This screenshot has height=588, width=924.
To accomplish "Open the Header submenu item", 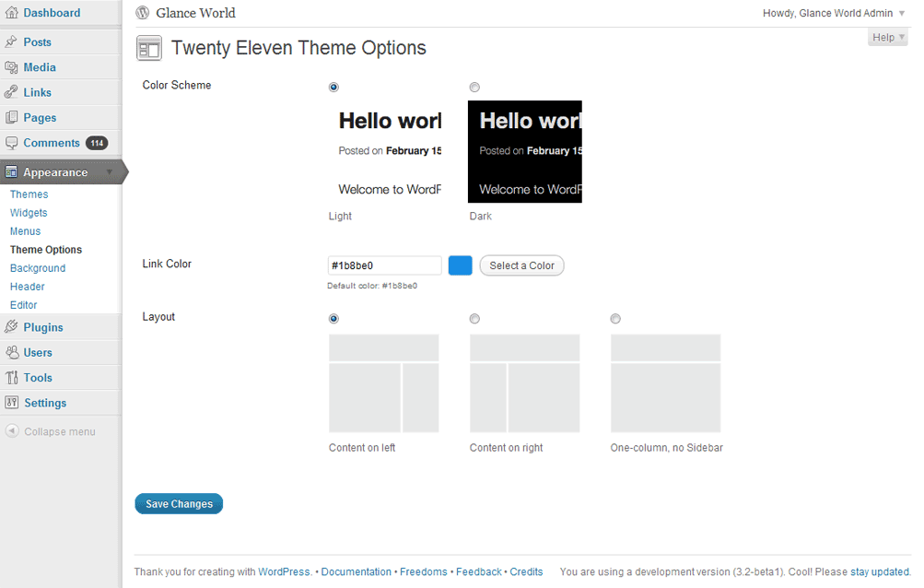I will click(27, 287).
